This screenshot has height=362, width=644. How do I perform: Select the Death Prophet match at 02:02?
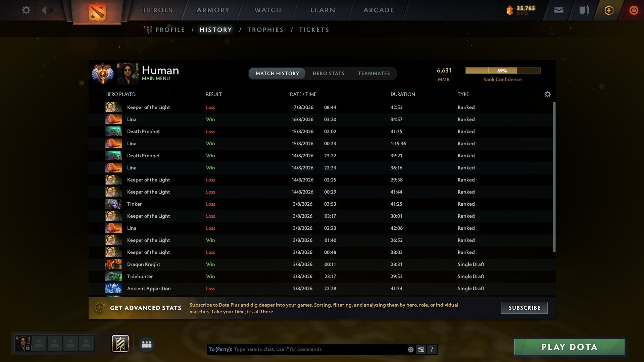click(x=320, y=132)
